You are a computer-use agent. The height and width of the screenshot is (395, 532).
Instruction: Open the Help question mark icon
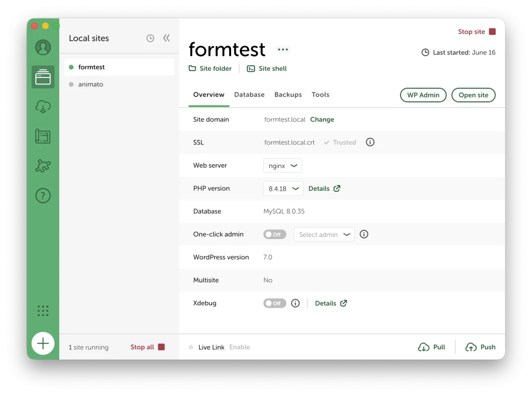(x=43, y=195)
